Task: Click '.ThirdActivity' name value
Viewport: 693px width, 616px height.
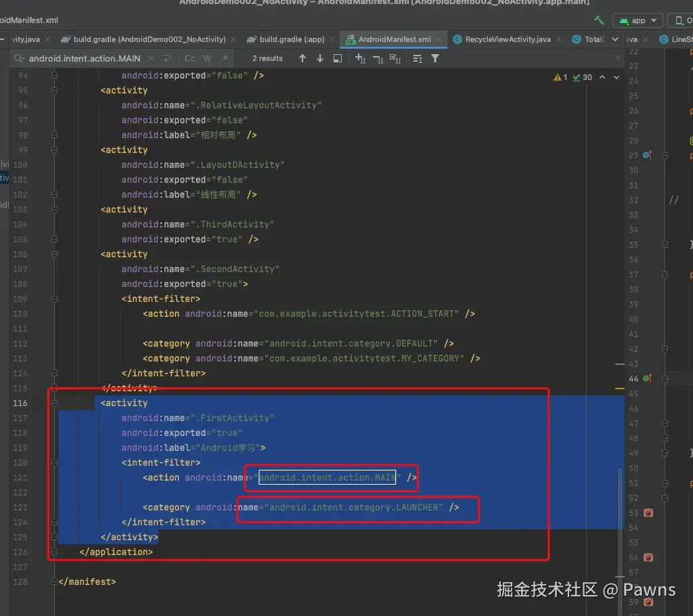Action: pos(235,224)
